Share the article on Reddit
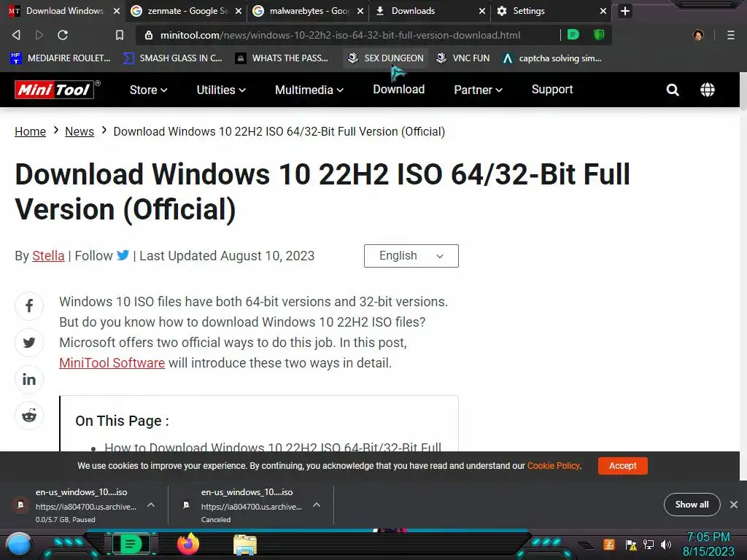 29,416
